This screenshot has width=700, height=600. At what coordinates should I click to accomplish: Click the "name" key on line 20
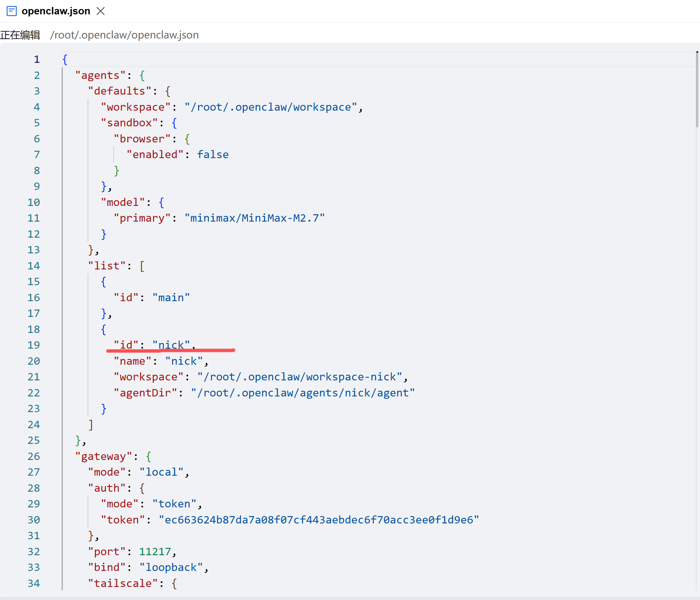click(x=132, y=361)
